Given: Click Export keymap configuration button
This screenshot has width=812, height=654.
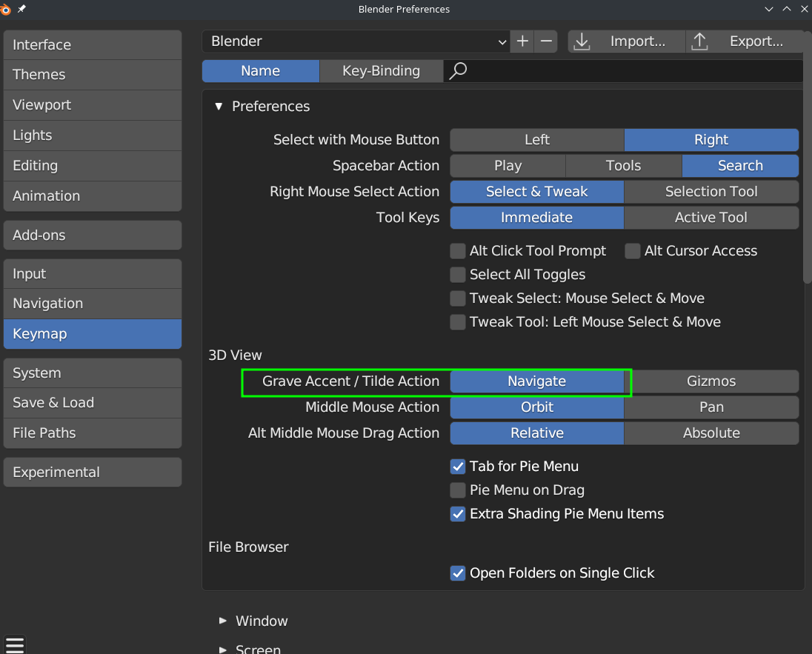Looking at the screenshot, I should point(744,41).
